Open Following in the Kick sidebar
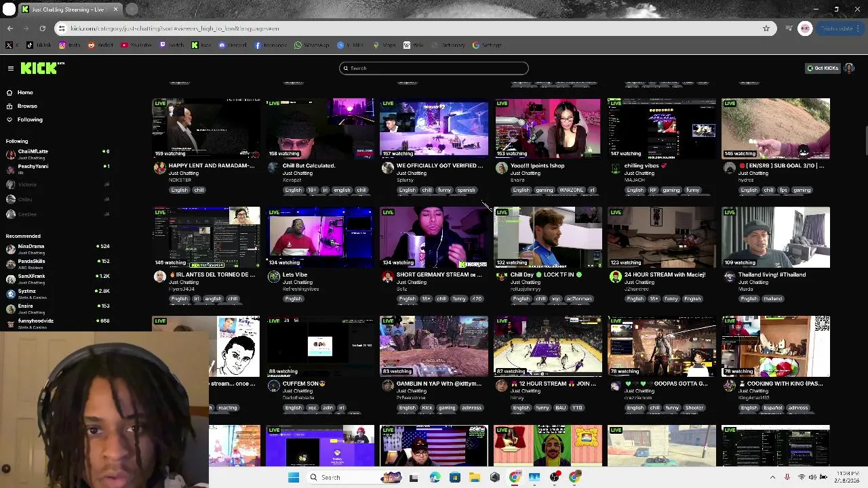The height and width of the screenshot is (488, 868). pyautogui.click(x=30, y=119)
